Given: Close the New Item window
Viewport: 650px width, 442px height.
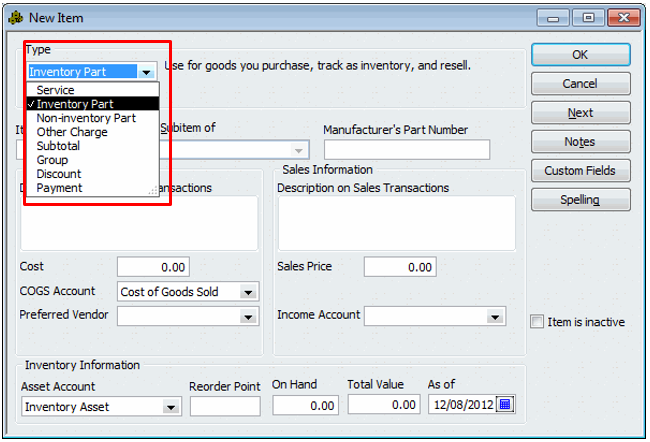Looking at the screenshot, I should point(623,18).
